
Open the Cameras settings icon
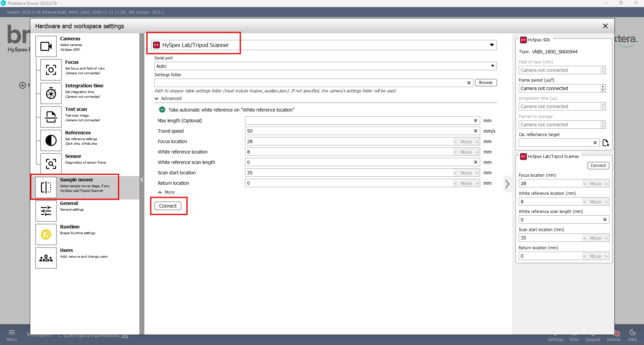tap(46, 46)
